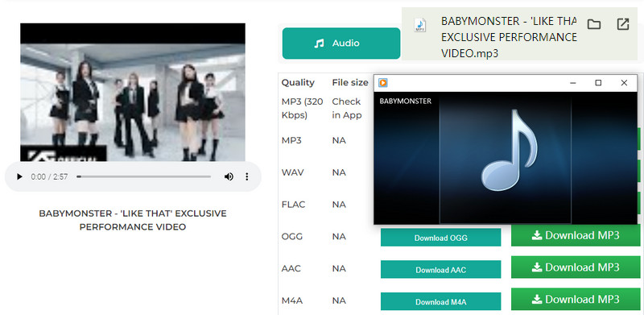
Task: Click the Download M4A button
Action: point(440,302)
